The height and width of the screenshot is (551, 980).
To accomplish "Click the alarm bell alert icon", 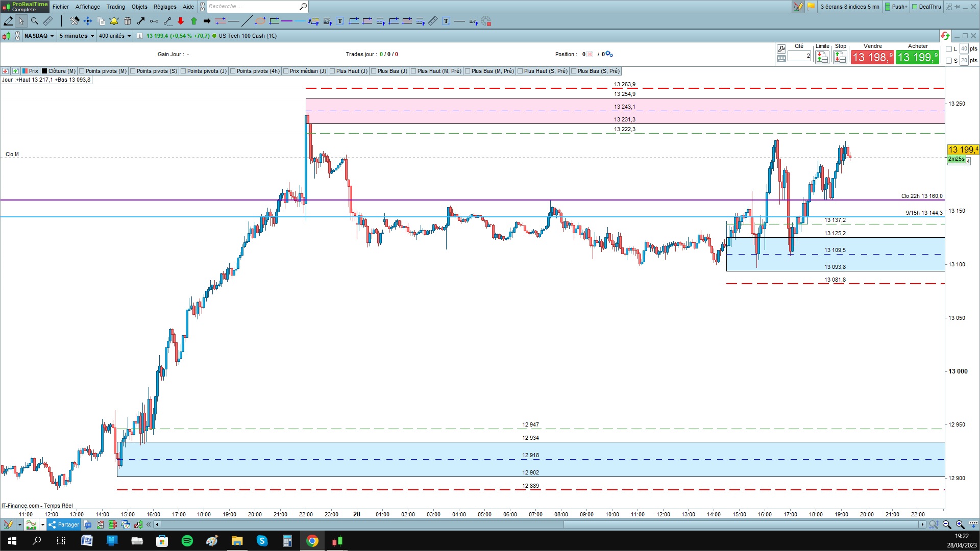I will [x=114, y=21].
